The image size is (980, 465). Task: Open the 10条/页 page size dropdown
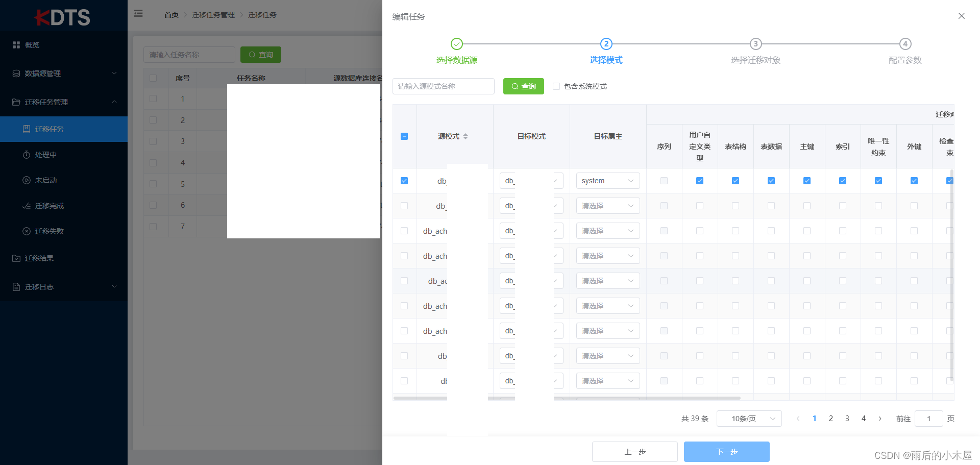click(x=749, y=419)
